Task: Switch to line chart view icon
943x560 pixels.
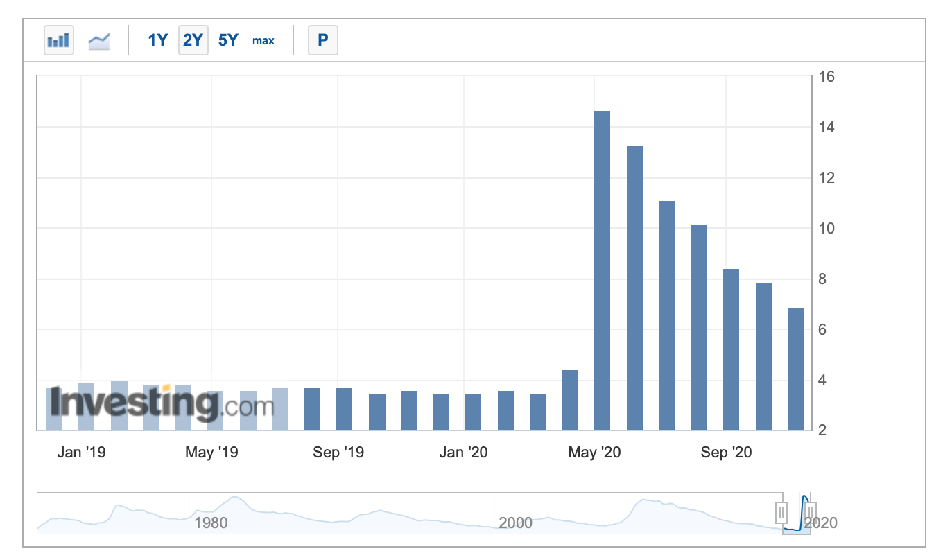Action: [99, 40]
